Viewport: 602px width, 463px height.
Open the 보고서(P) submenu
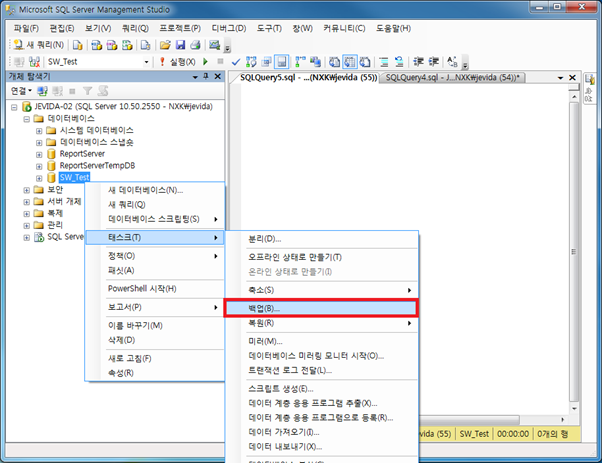click(x=154, y=307)
